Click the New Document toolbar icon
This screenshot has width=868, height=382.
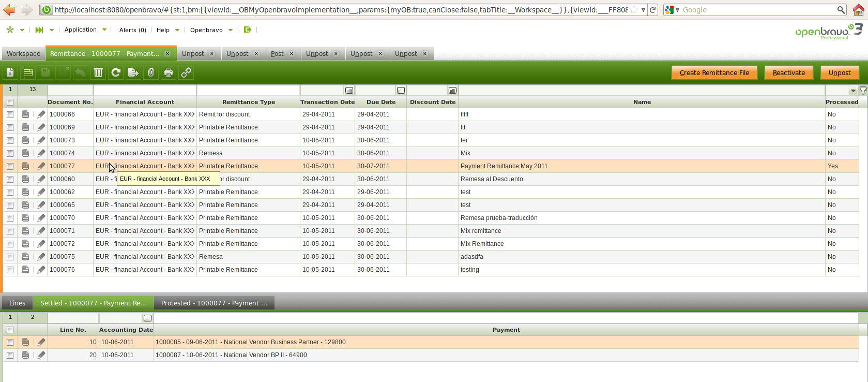(x=10, y=72)
